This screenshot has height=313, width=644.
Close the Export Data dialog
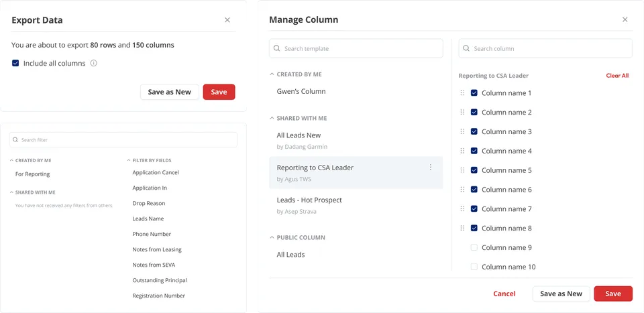click(227, 19)
